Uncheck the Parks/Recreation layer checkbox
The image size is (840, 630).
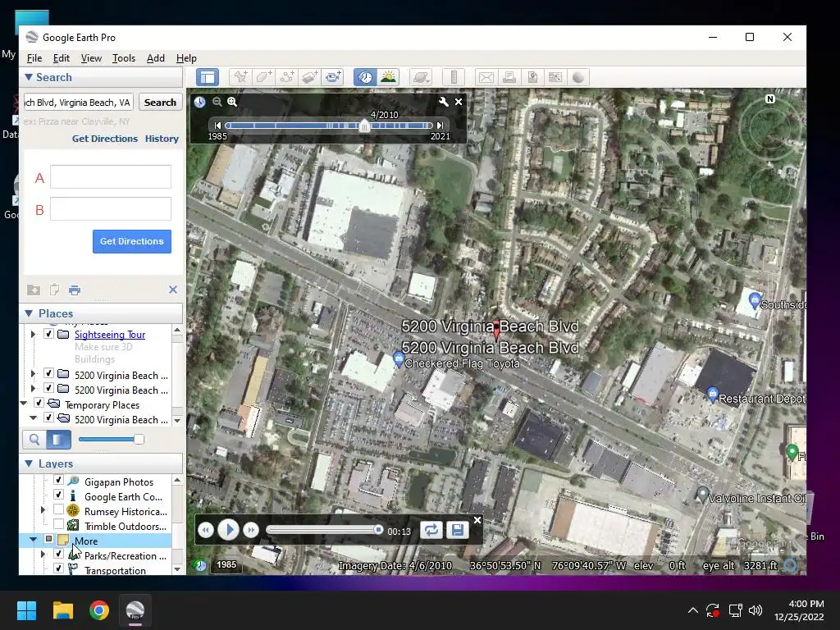click(58, 554)
